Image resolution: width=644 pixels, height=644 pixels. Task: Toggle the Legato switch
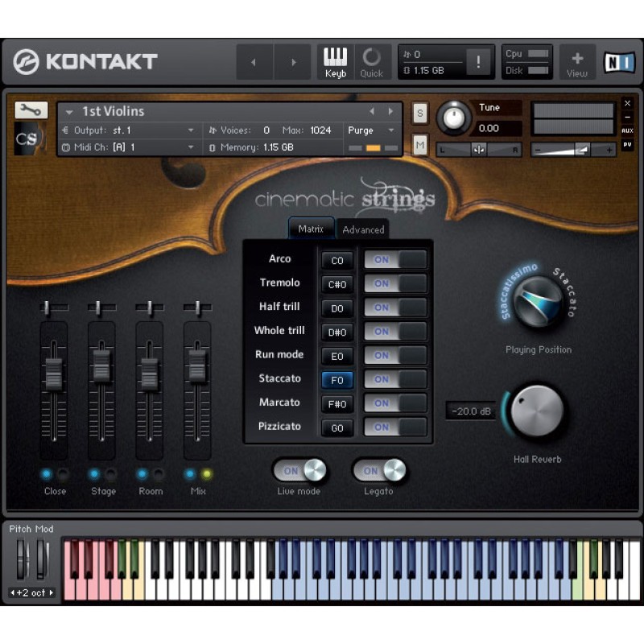click(378, 470)
